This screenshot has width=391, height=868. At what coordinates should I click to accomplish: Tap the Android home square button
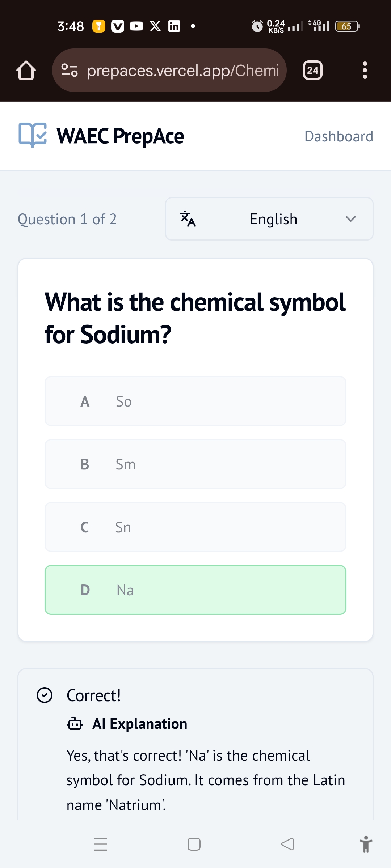pyautogui.click(x=194, y=844)
